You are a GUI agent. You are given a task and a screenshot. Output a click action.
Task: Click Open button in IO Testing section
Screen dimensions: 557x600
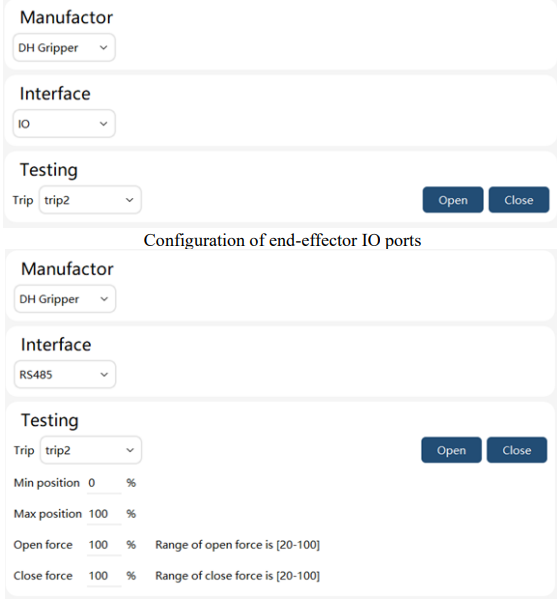click(453, 200)
